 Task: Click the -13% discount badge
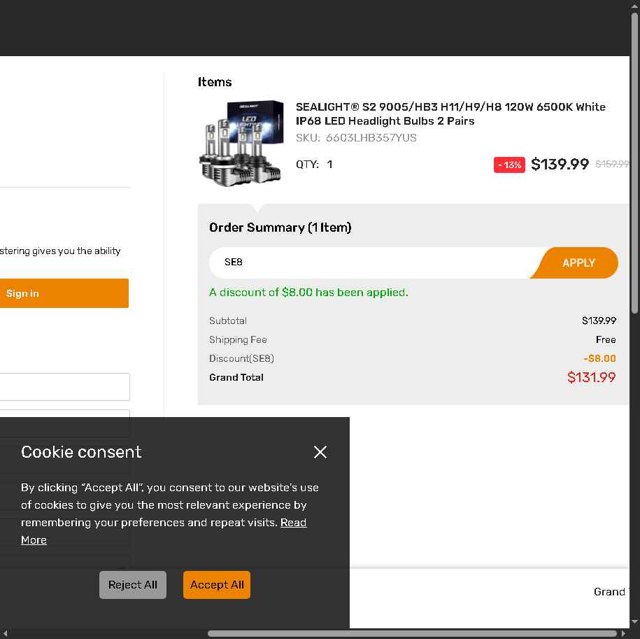pos(509,165)
